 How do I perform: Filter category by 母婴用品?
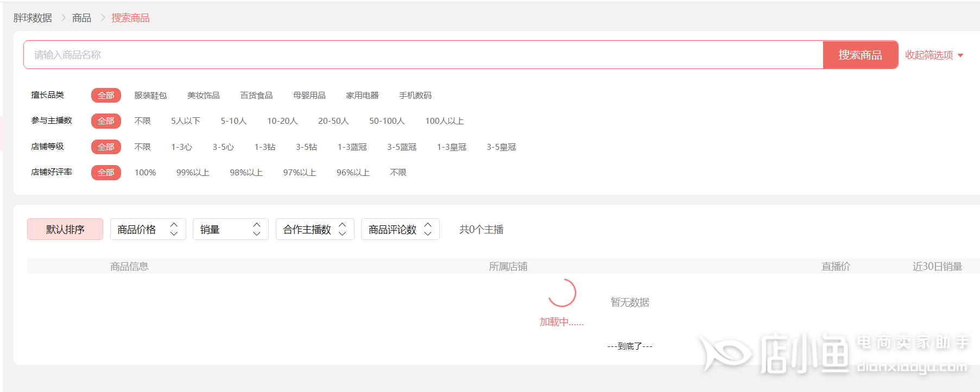(x=309, y=96)
